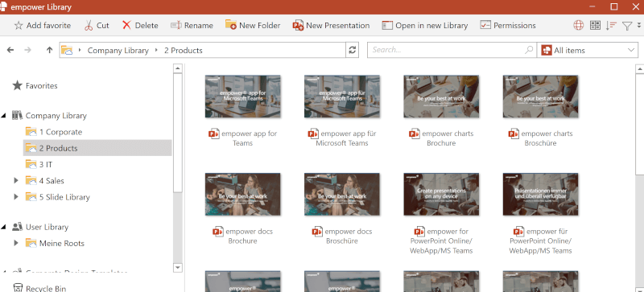Click the Permissions checklist icon

tap(485, 26)
